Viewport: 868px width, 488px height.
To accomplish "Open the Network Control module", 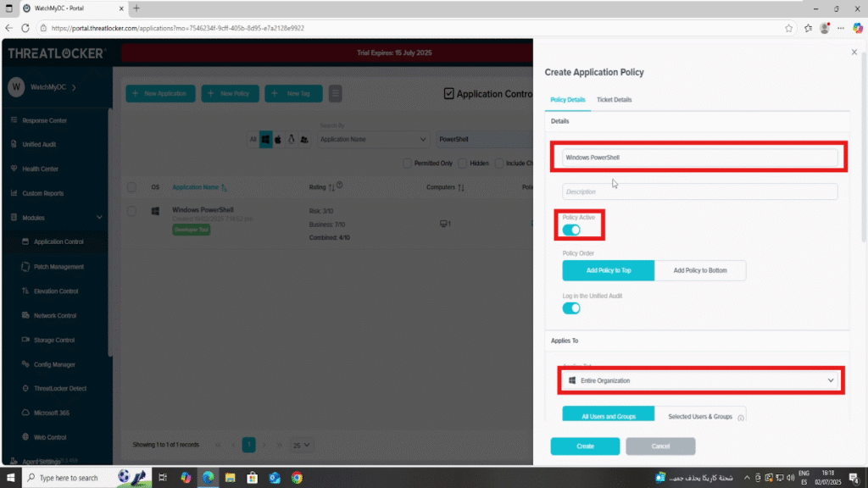I will [x=55, y=315].
